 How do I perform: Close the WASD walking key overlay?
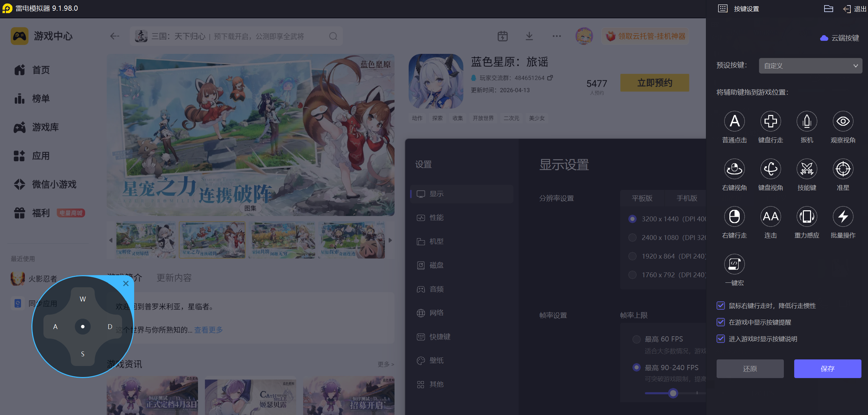pyautogui.click(x=126, y=283)
